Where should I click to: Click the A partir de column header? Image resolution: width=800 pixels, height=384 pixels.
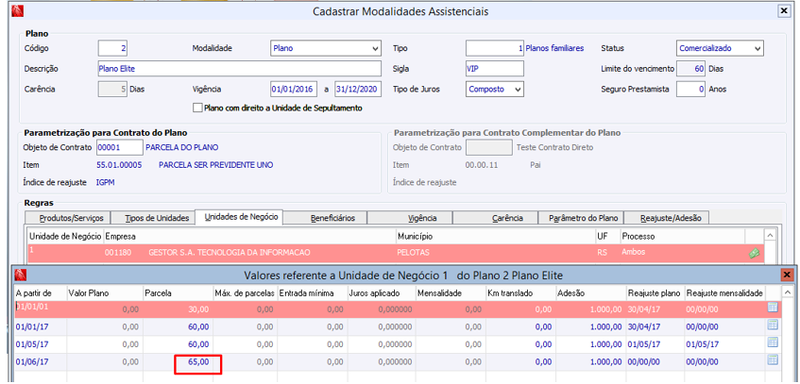41,293
